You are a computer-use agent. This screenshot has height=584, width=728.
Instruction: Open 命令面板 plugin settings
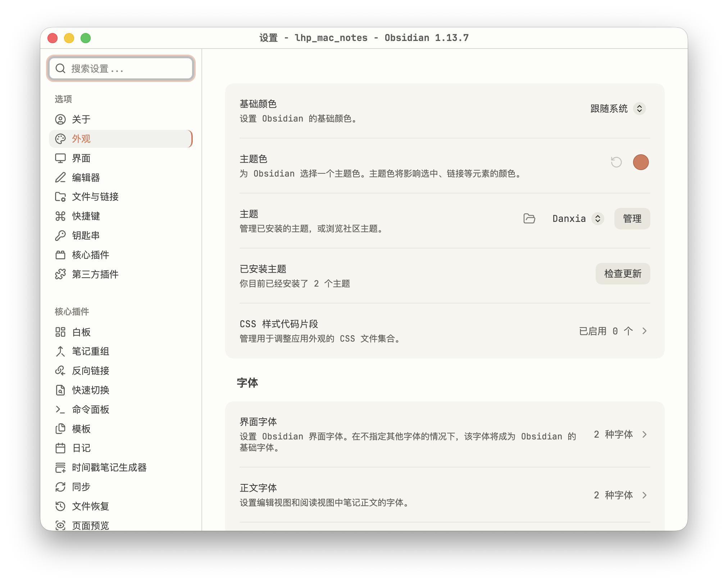coord(121,409)
